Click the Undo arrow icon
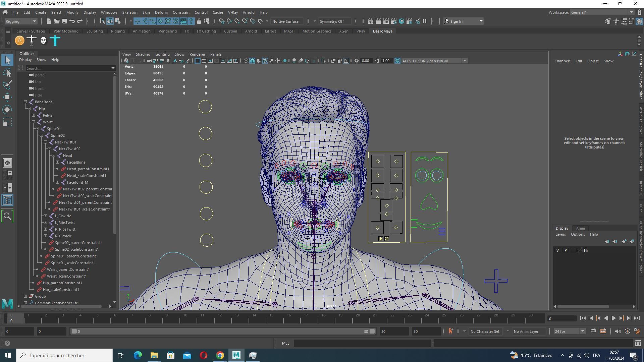The height and width of the screenshot is (362, 644). 72,21
